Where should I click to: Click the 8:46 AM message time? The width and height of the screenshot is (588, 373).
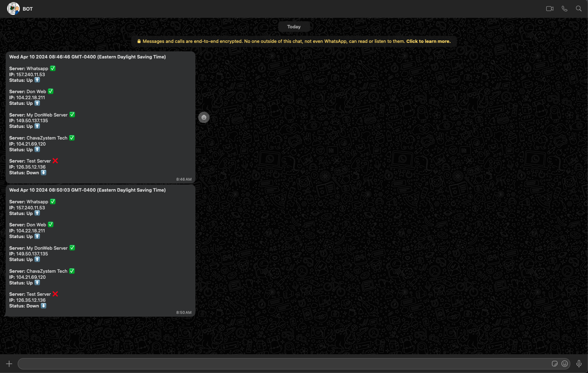(x=184, y=180)
